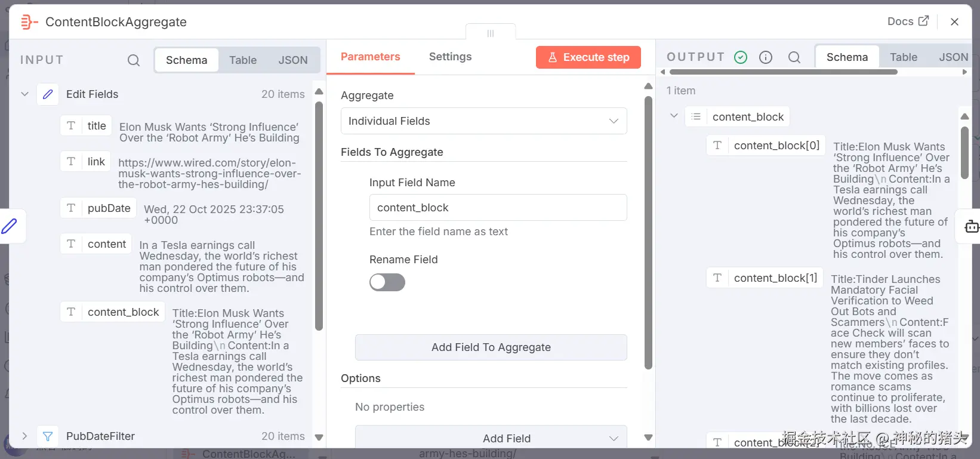Switch input view to JSON tab
The height and width of the screenshot is (459, 980).
293,60
